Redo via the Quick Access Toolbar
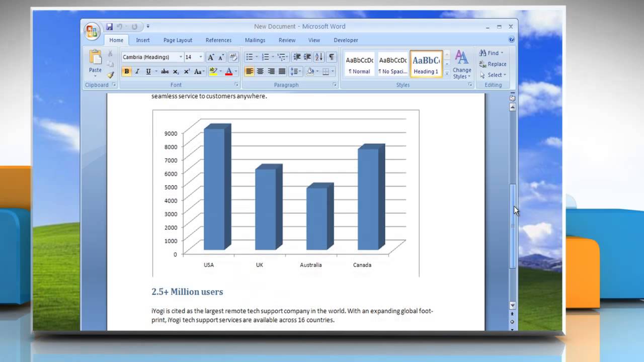 tap(134, 27)
